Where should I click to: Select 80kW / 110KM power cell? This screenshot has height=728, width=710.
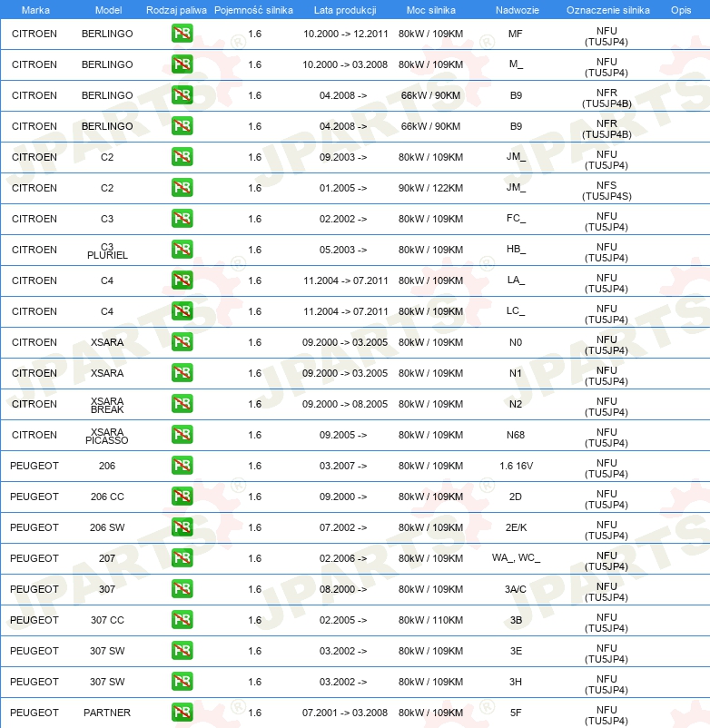click(x=430, y=620)
